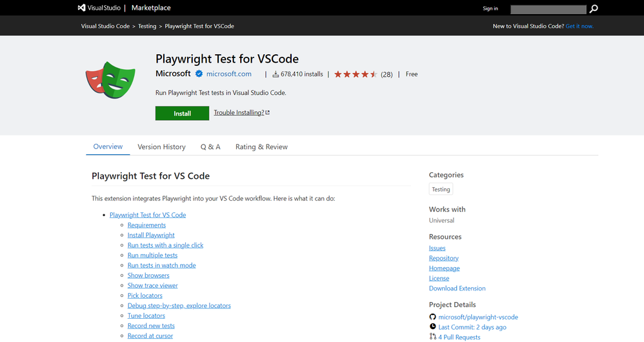Open microsoft.com publisher domain link
Viewport: 644px width, 342px height.
coord(229,74)
